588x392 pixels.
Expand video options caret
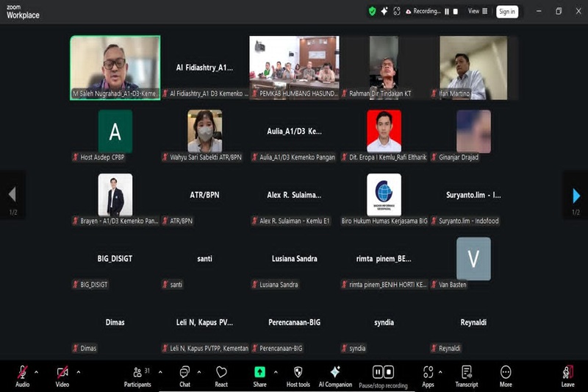pos(78,371)
